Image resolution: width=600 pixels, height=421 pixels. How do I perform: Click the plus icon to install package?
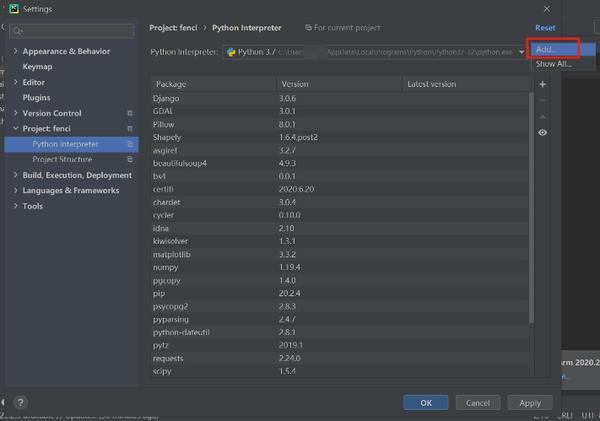(x=542, y=84)
